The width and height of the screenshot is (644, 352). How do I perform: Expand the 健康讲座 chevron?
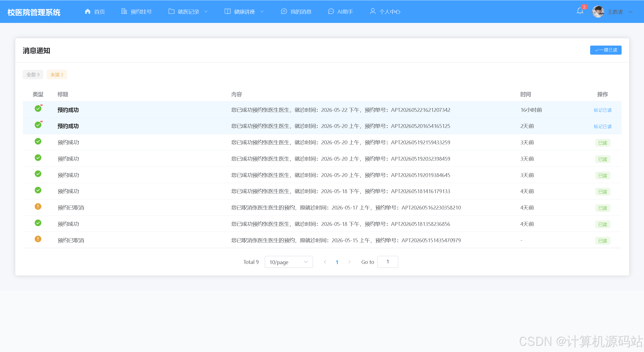coord(262,12)
